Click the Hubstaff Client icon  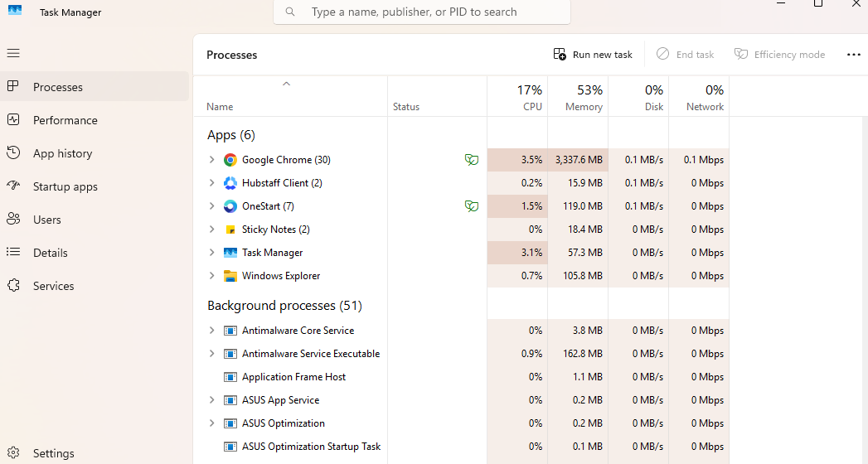230,183
